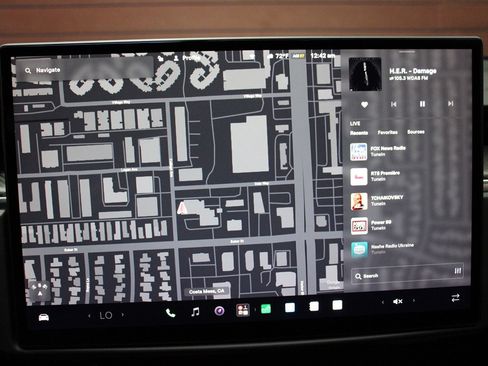This screenshot has width=488, height=366.
Task: Tap the Tchaikovsky portrait thumbnail
Action: click(x=359, y=201)
